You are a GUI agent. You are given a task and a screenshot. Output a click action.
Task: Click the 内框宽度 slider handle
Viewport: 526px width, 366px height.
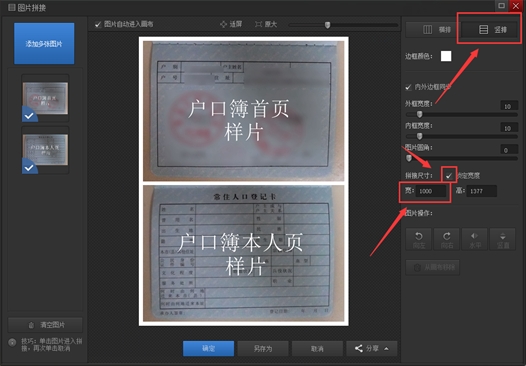419,136
